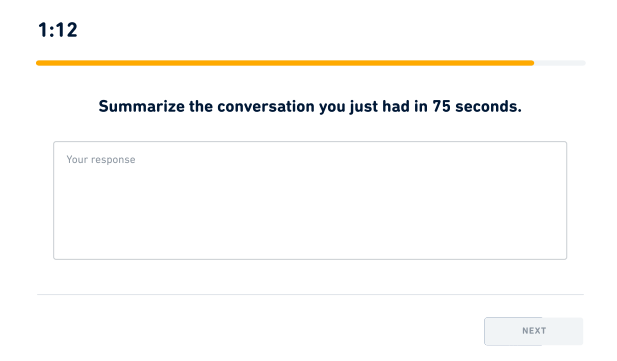Focus the empty lower area of the response box

[310, 228]
